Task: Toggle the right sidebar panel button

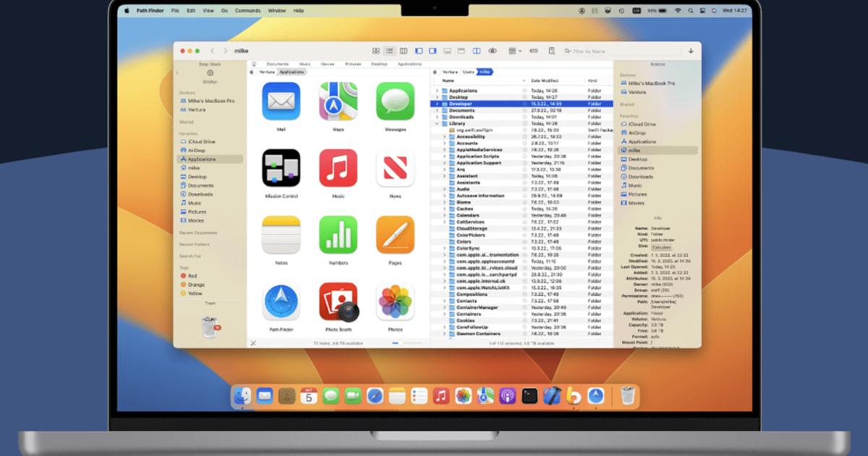Action: click(x=433, y=51)
